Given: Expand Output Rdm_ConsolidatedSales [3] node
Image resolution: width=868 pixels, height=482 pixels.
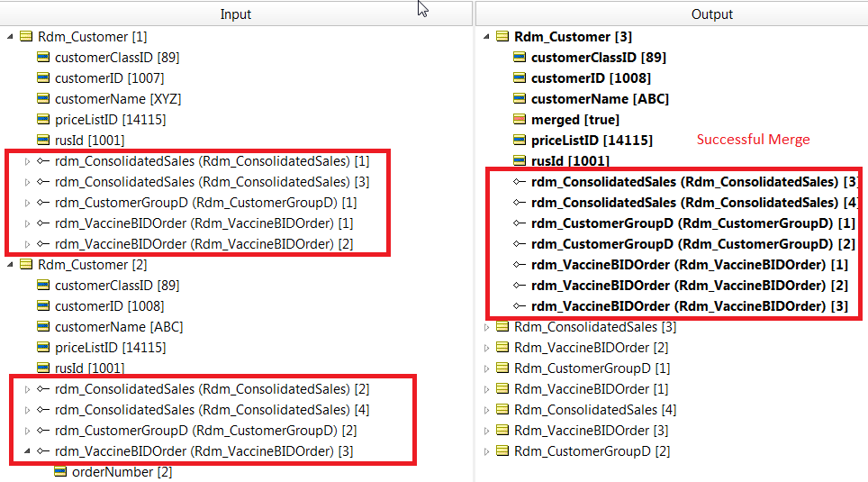Looking at the screenshot, I should click(486, 327).
